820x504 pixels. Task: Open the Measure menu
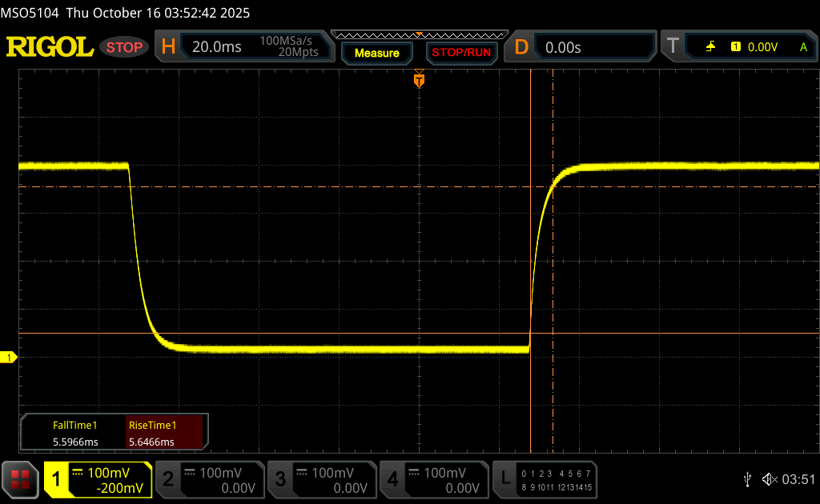point(376,53)
